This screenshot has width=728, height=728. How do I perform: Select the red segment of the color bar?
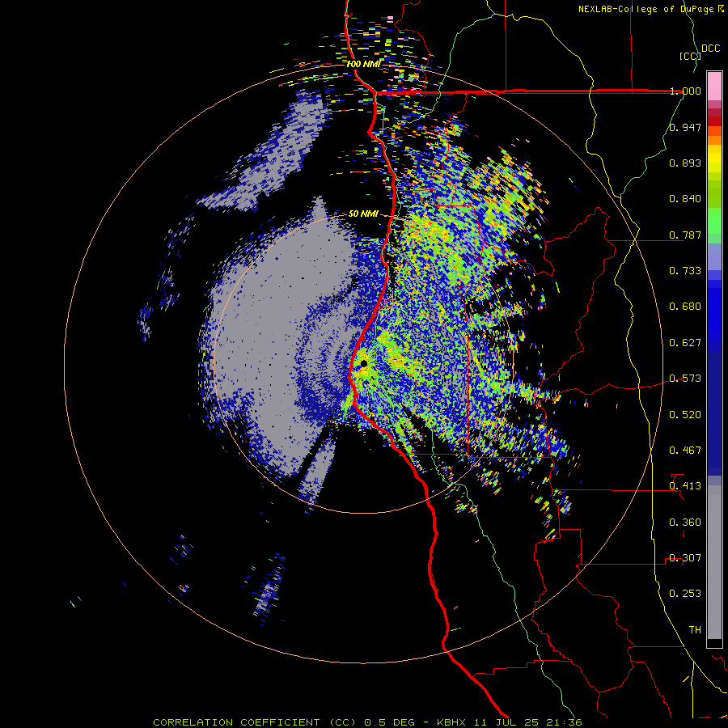(x=714, y=121)
